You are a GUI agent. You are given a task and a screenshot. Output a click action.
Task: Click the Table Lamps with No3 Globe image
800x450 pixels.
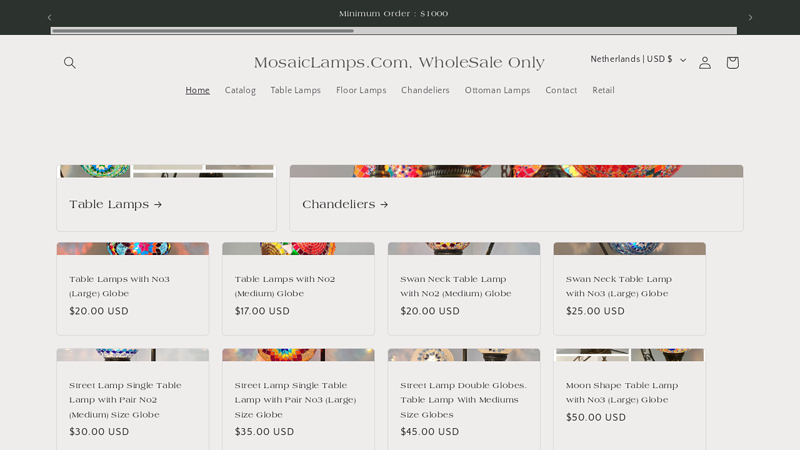(x=133, y=248)
